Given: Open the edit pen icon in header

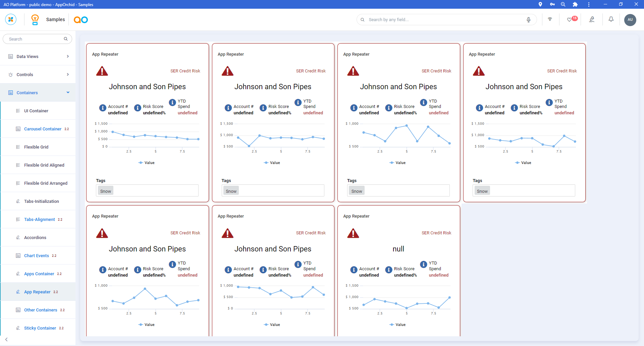Looking at the screenshot, I should 592,19.
